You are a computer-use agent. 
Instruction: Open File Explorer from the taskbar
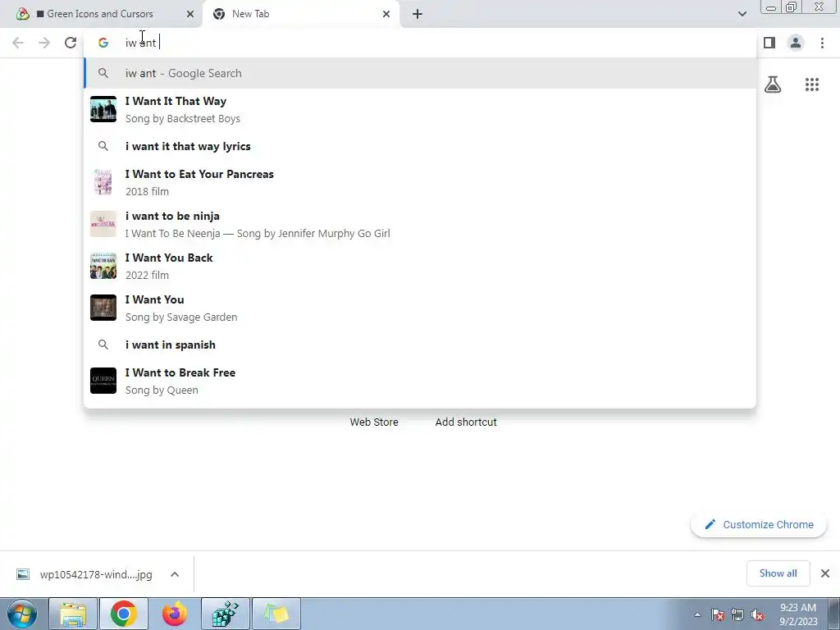[73, 614]
